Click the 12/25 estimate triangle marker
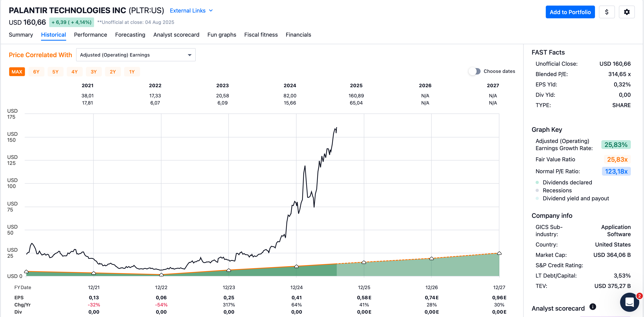This screenshot has height=317, width=644. tap(364, 262)
